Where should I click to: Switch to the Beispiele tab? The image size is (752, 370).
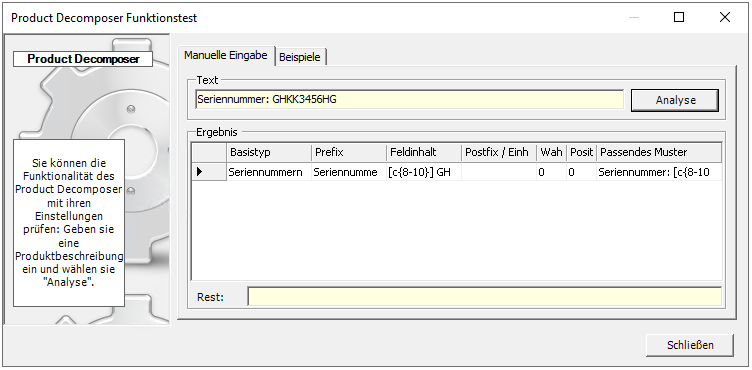click(300, 57)
